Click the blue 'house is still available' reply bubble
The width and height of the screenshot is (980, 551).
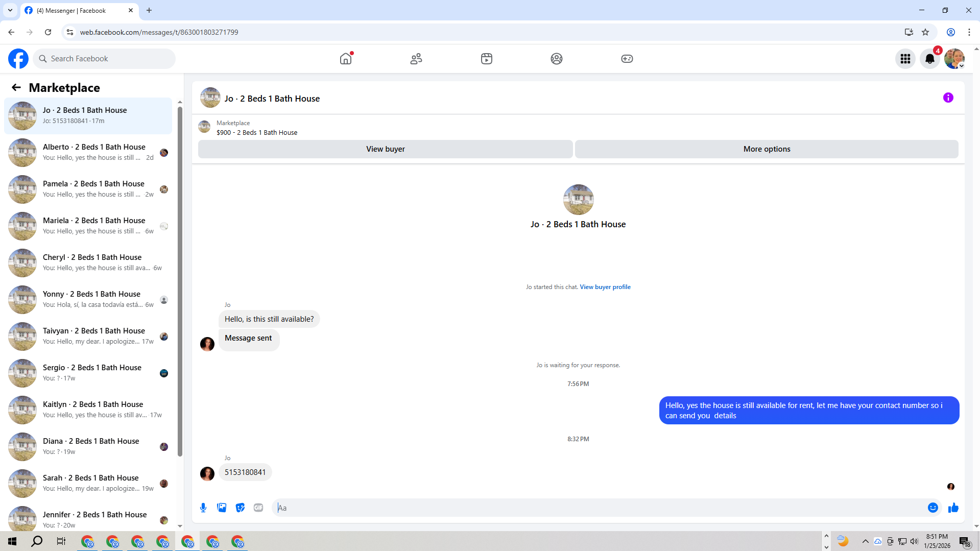tap(809, 411)
